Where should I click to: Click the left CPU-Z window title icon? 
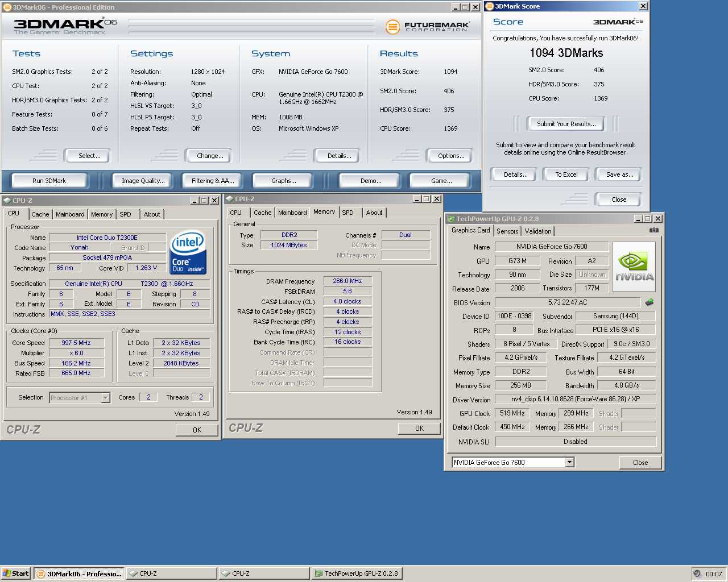pos(7,201)
